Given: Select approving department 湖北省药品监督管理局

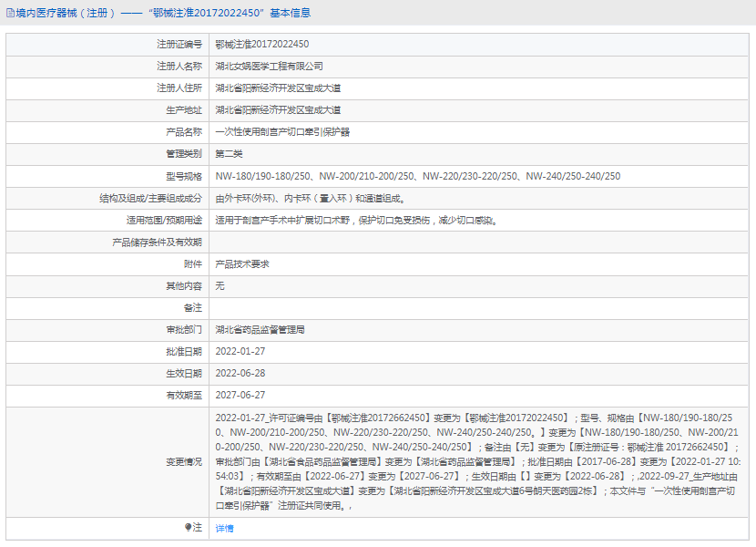Looking at the screenshot, I should click(260, 330).
